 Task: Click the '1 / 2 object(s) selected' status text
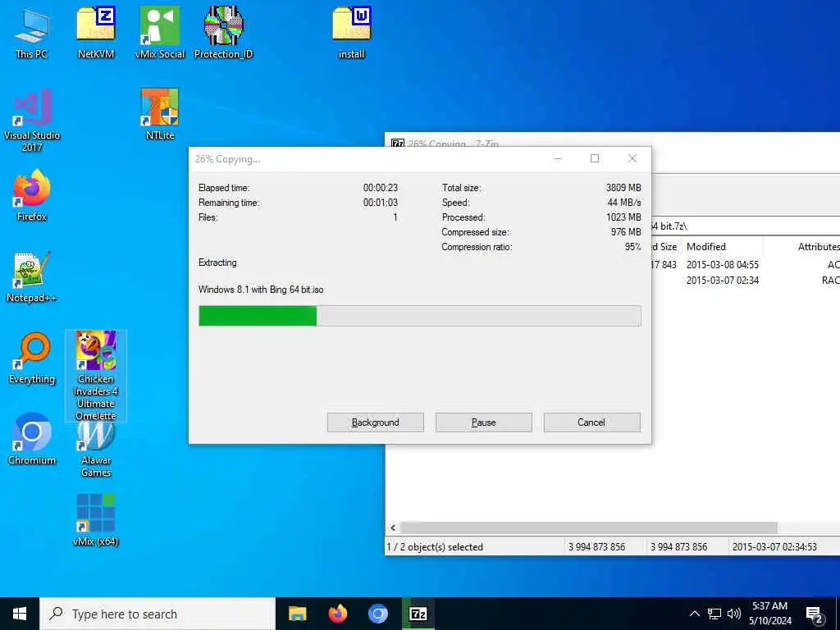(x=435, y=547)
